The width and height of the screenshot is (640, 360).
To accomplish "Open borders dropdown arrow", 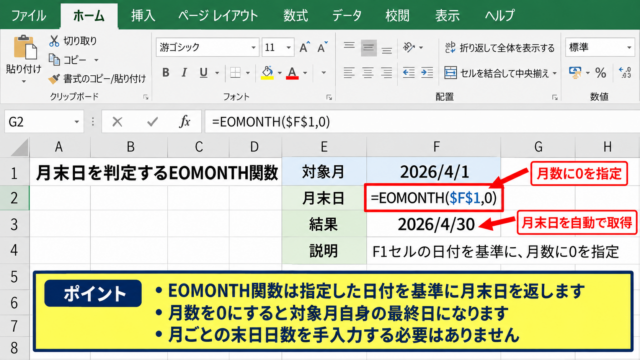I will pyautogui.click(x=248, y=73).
